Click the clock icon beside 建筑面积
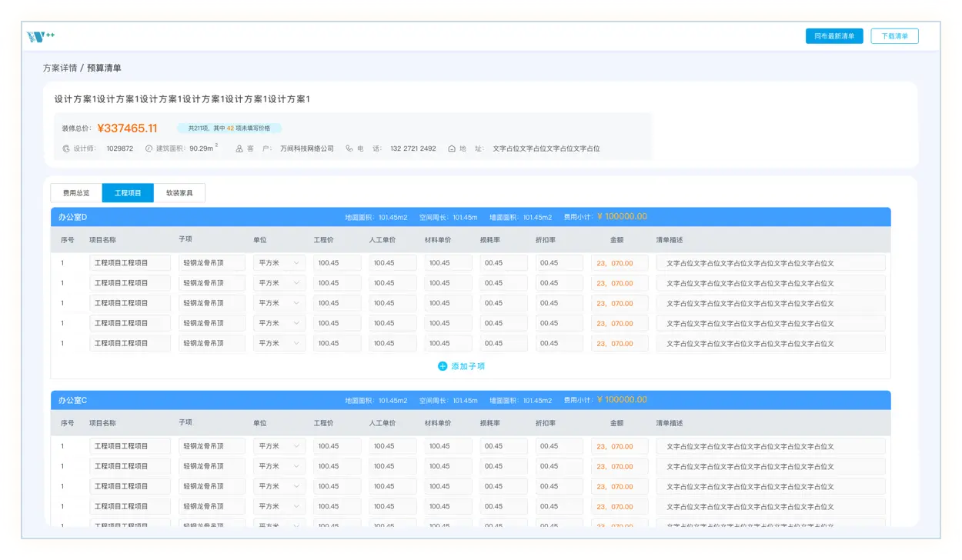The height and width of the screenshot is (560, 962). 149,148
